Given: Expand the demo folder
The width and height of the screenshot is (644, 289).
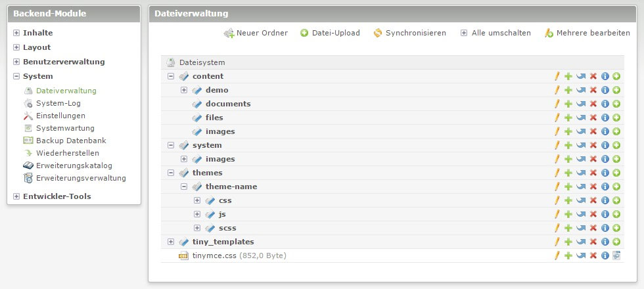Looking at the screenshot, I should click(x=184, y=91).
